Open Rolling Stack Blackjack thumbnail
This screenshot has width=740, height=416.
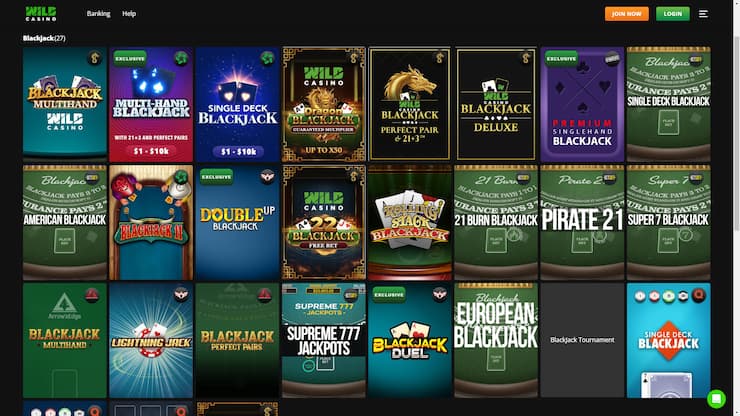coord(410,222)
